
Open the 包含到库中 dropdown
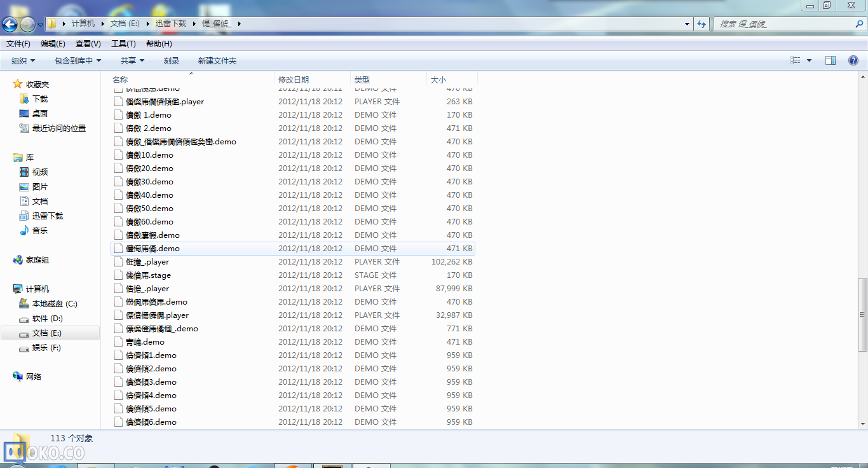pyautogui.click(x=78, y=60)
